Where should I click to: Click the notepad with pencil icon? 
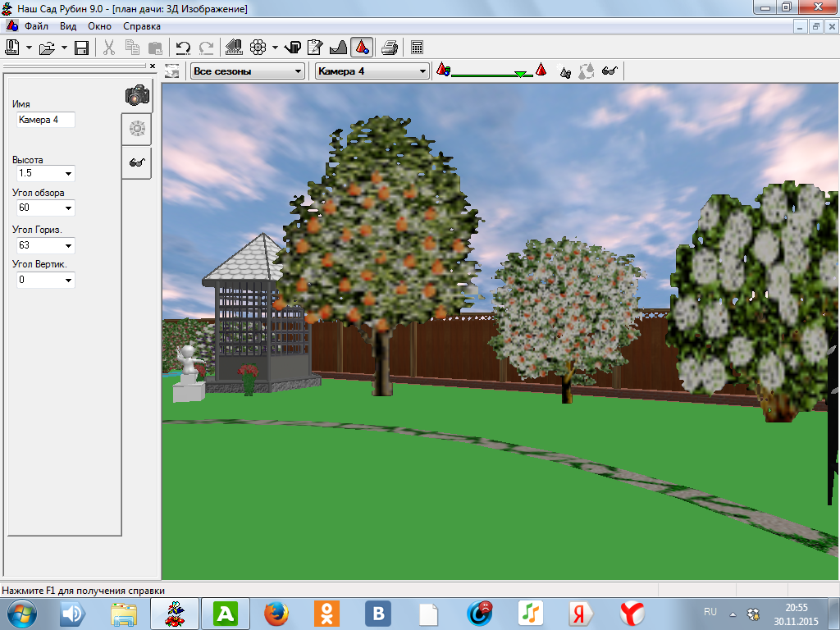(x=314, y=48)
